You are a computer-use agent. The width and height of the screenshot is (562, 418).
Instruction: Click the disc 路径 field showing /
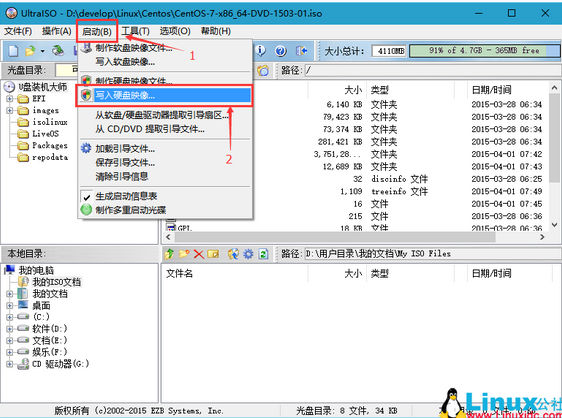pos(432,70)
